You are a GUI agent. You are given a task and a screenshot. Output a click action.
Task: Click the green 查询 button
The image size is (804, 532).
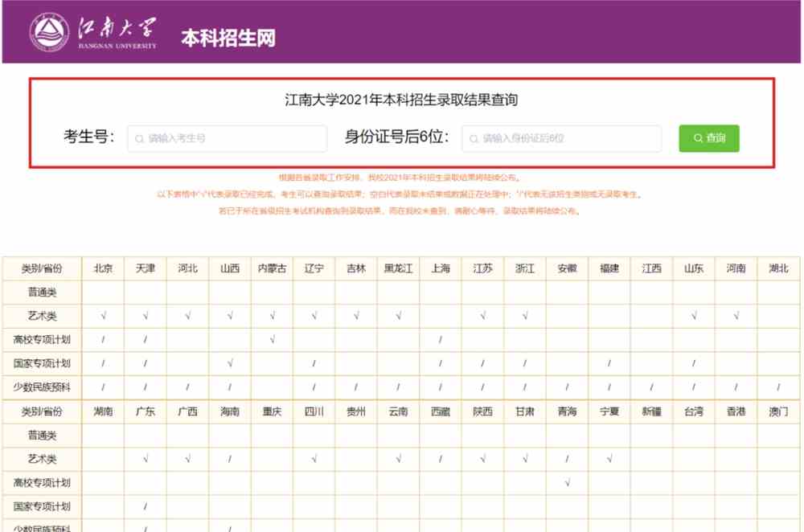(x=709, y=138)
